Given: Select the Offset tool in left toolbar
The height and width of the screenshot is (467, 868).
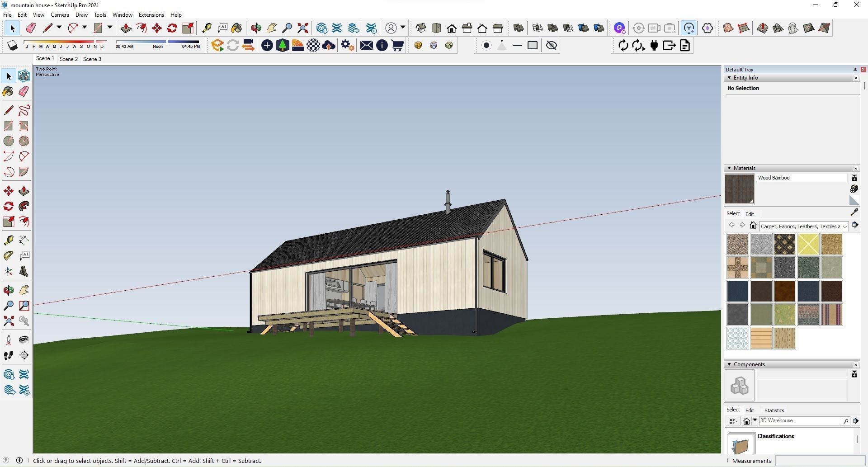Looking at the screenshot, I should pos(24,222).
